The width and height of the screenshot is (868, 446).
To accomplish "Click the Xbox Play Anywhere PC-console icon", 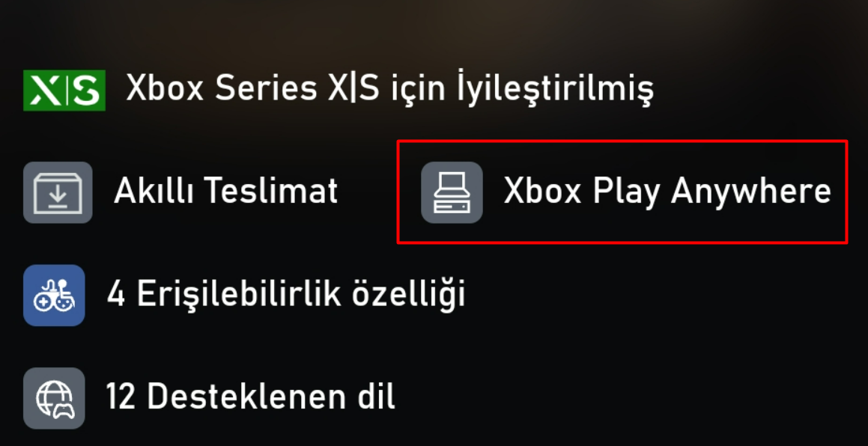I will tap(452, 192).
